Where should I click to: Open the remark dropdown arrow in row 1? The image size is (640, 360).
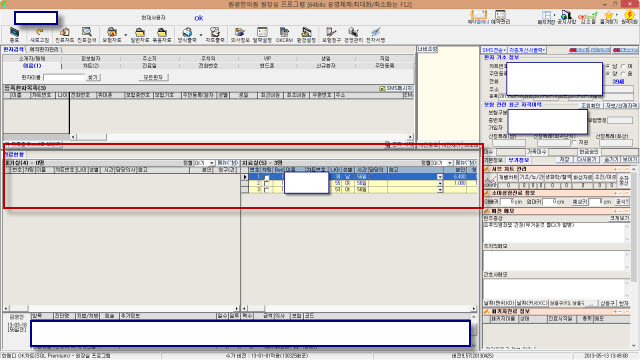(440, 177)
